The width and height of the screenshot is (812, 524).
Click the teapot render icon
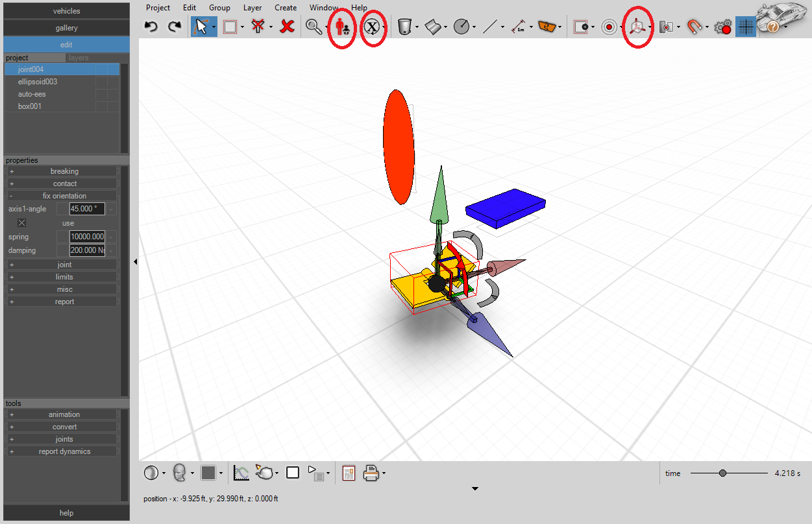[264, 473]
